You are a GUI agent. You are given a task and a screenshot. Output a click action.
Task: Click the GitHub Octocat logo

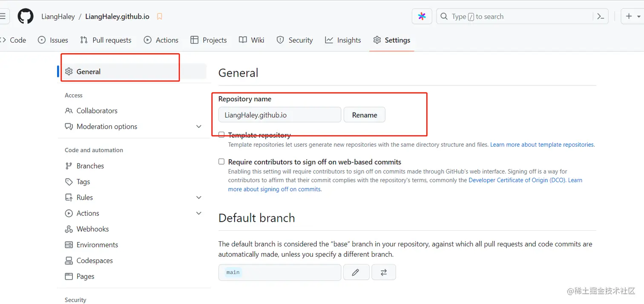click(x=26, y=17)
